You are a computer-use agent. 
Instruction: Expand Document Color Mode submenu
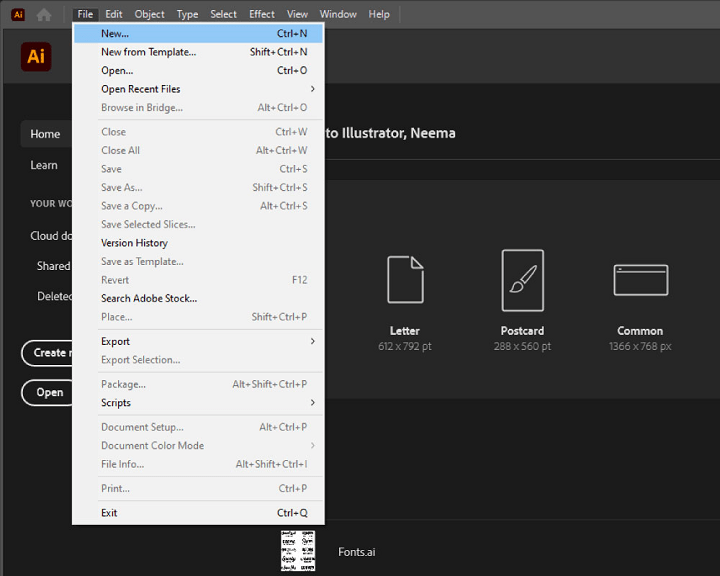click(x=198, y=446)
